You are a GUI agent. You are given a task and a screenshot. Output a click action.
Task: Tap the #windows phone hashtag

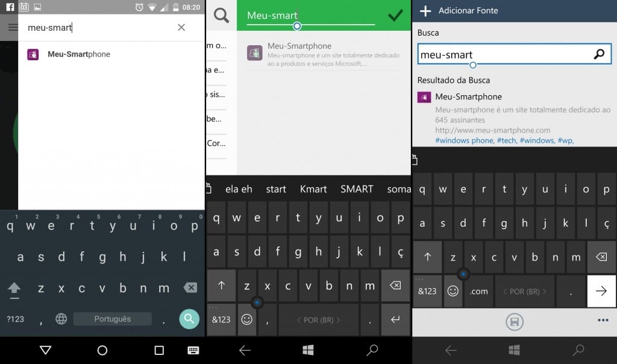tap(464, 140)
